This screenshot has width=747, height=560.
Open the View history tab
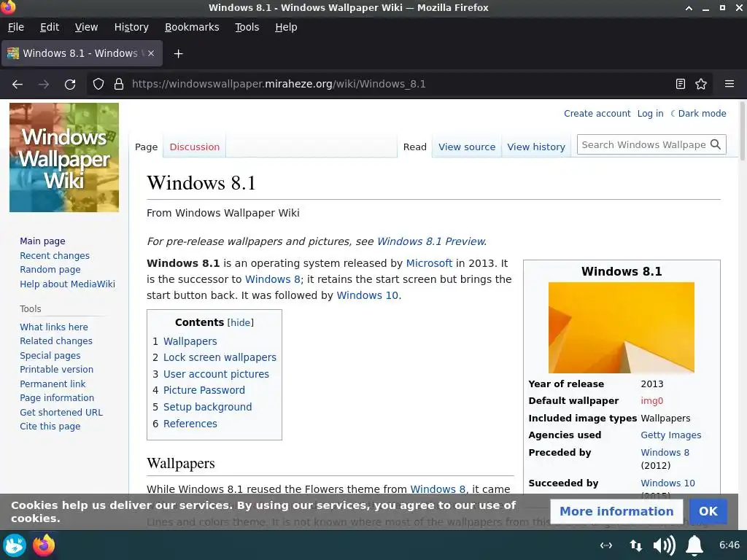(x=536, y=147)
